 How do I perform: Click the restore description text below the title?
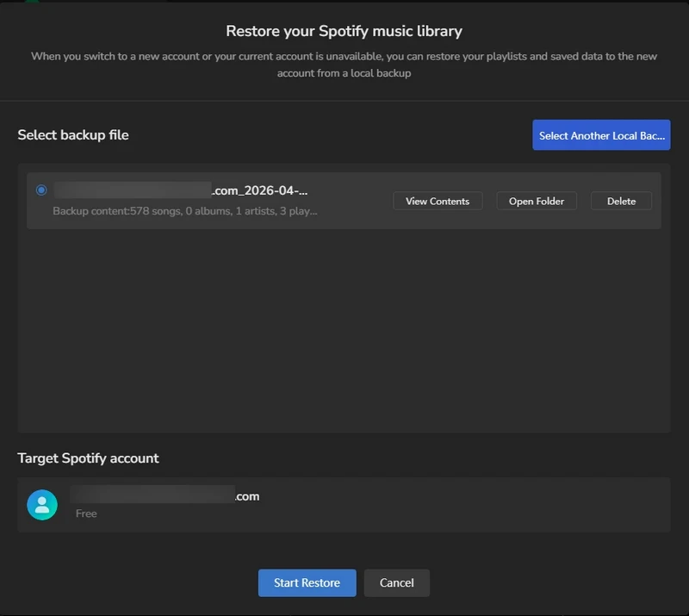[344, 65]
